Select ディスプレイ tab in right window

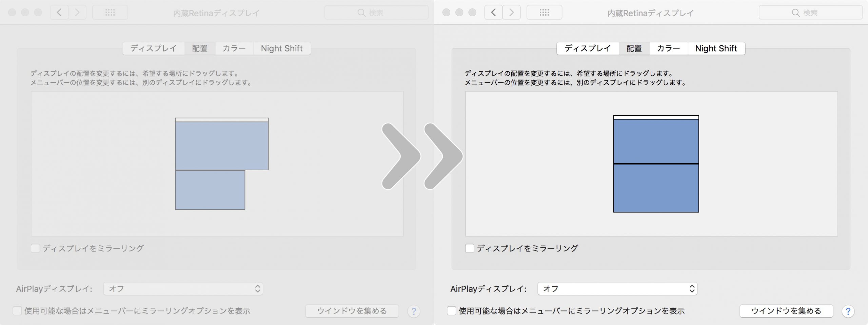tap(588, 48)
